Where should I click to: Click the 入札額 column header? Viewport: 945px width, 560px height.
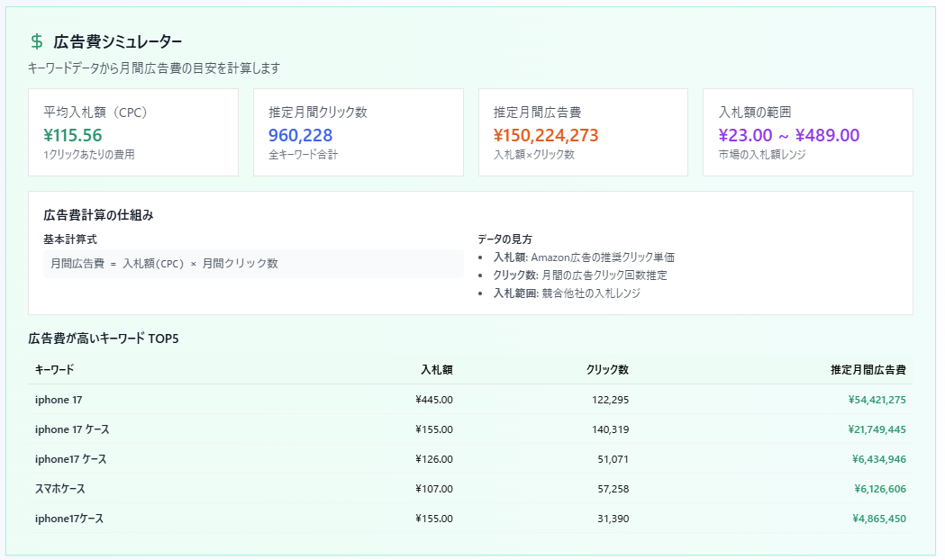coord(436,370)
